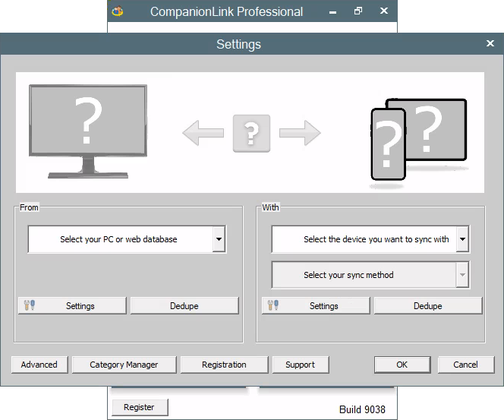The width and height of the screenshot is (504, 420).
Task: Click Dedupe in the From group
Action: 184,305
